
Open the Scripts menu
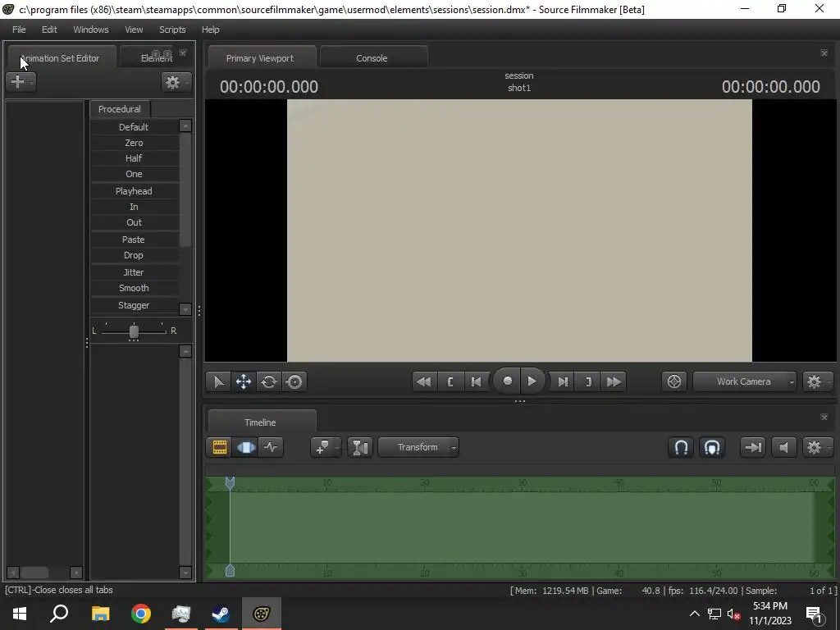(172, 30)
